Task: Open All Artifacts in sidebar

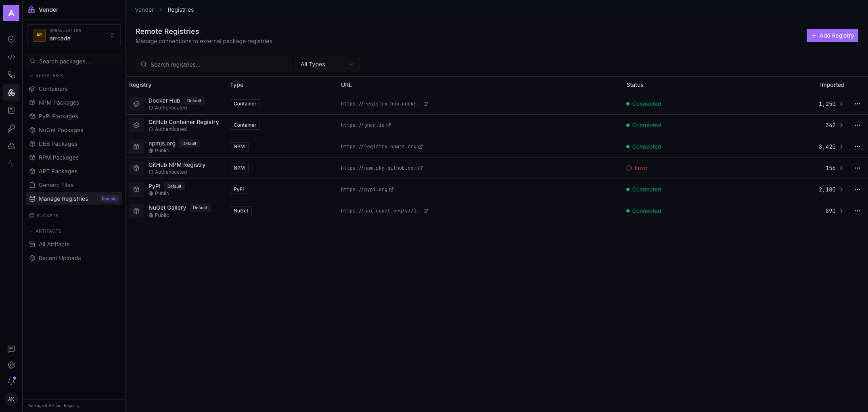Action: [74, 244]
